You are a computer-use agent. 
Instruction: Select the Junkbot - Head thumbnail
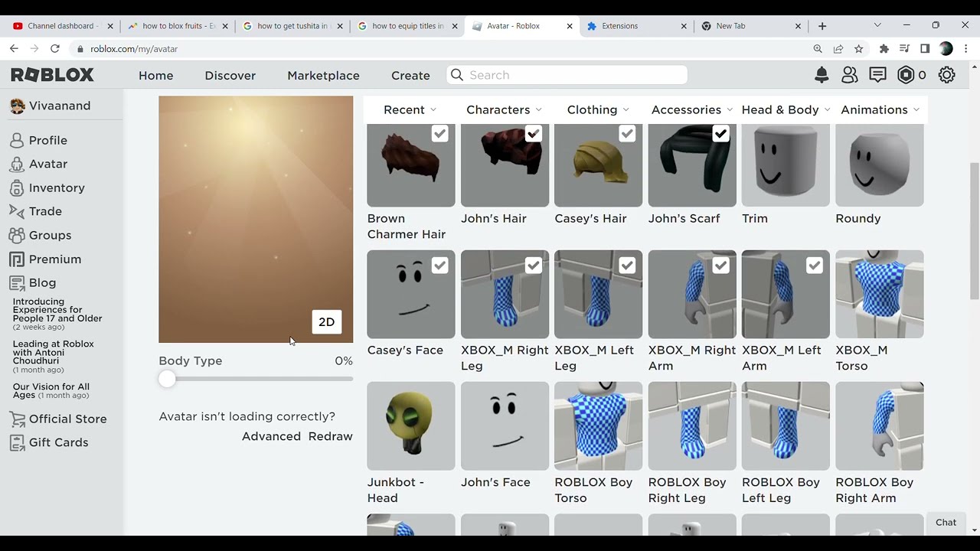point(411,426)
